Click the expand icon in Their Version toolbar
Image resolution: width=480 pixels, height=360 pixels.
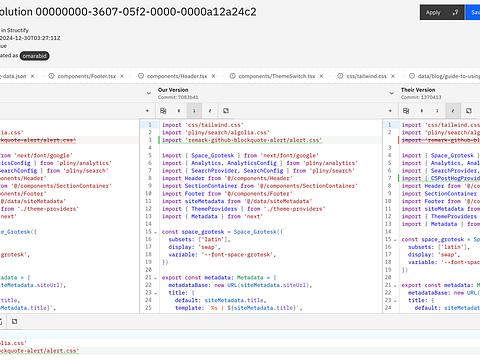469,111
